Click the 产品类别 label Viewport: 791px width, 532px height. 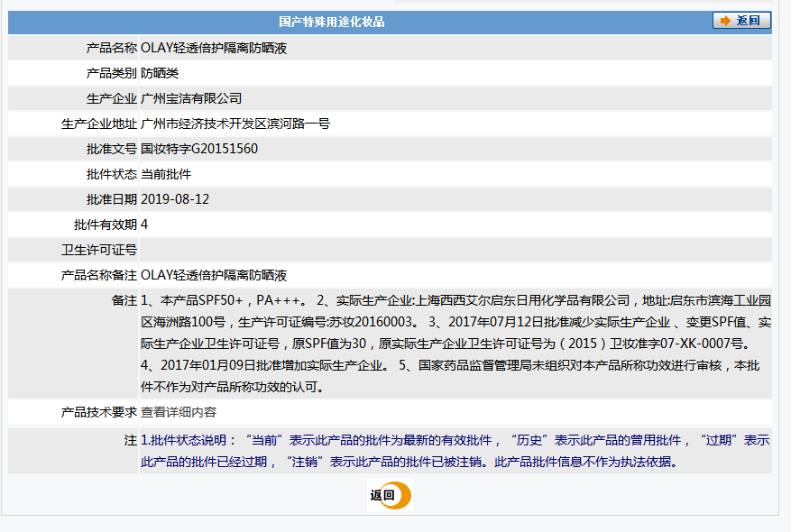pos(112,73)
